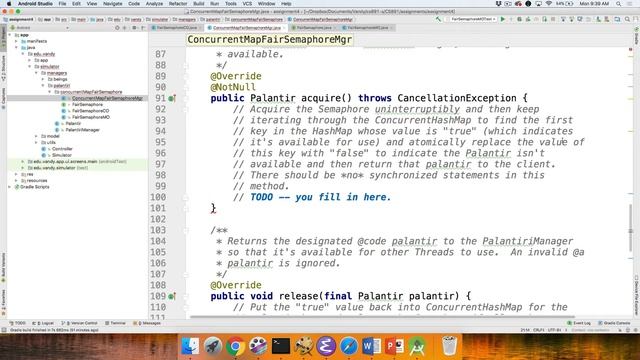The height and width of the screenshot is (360, 640).
Task: Expand the model package
Action: click(36, 136)
